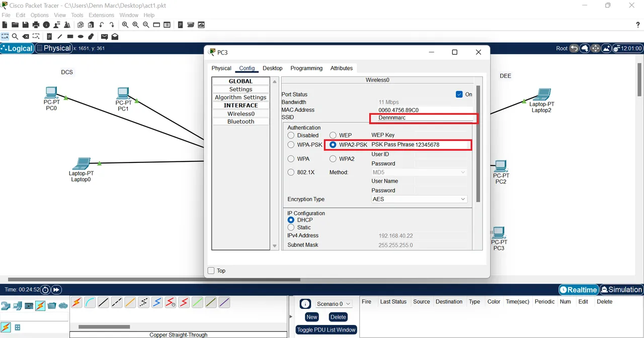Click the cable list horizontal scrollbar
644x338 pixels.
104,327
